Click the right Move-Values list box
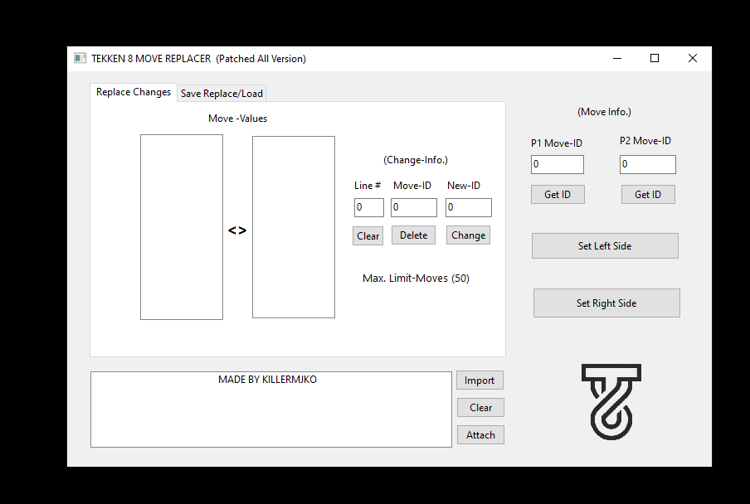This screenshot has width=750, height=504. (293, 227)
